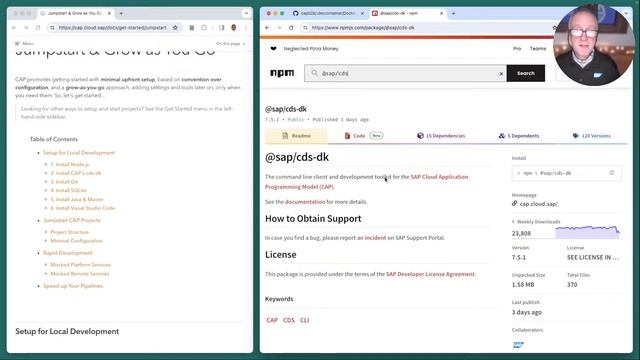Go to 6. Install Visual Studio Code entry

[x=82, y=208]
